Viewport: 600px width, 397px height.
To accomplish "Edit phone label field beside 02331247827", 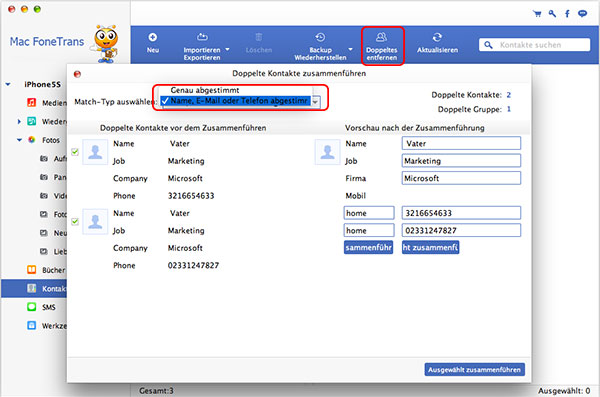I will pyautogui.click(x=369, y=230).
